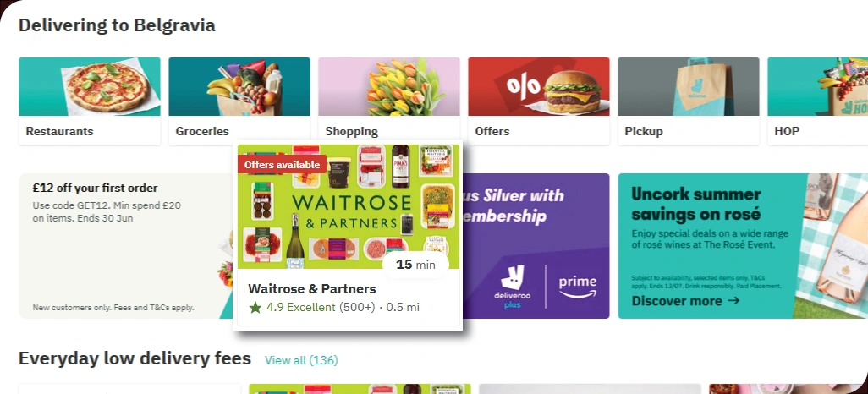Click the Waitrose & Partners card image

(349, 207)
